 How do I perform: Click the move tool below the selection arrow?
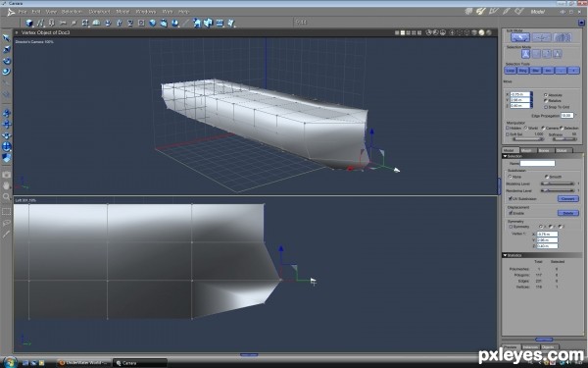coord(7,49)
